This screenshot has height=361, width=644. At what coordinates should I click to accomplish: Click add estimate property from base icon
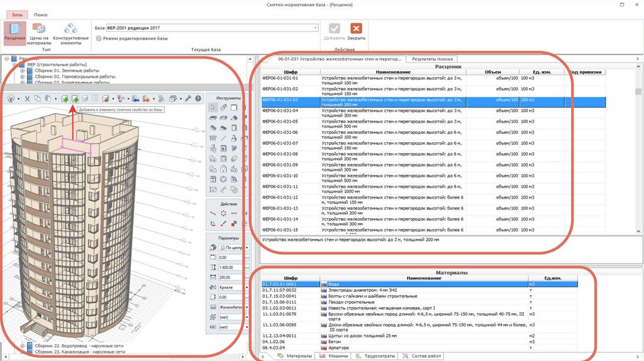pyautogui.click(x=75, y=99)
